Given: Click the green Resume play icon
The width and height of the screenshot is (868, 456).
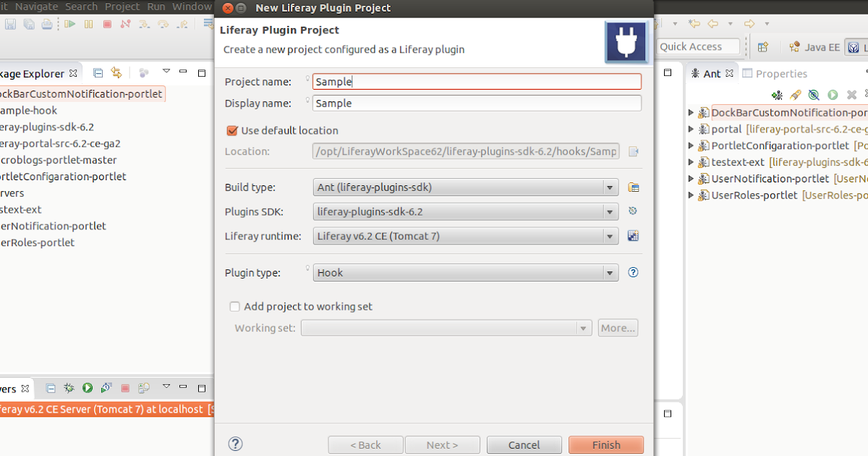Looking at the screenshot, I should tap(69, 24).
